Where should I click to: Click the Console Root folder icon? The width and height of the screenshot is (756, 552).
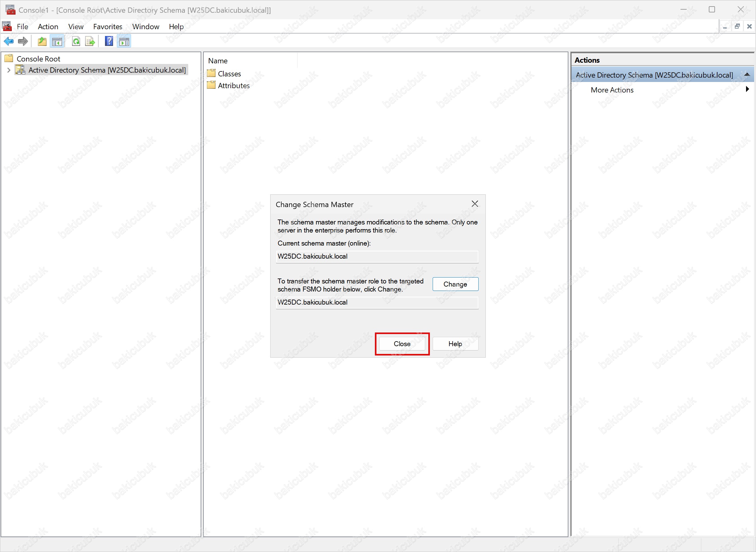coord(9,58)
